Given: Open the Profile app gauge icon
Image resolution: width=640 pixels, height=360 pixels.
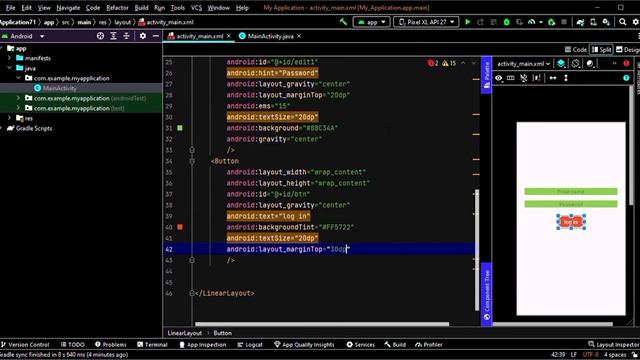Looking at the screenshot, I should pyautogui.click(x=531, y=22).
